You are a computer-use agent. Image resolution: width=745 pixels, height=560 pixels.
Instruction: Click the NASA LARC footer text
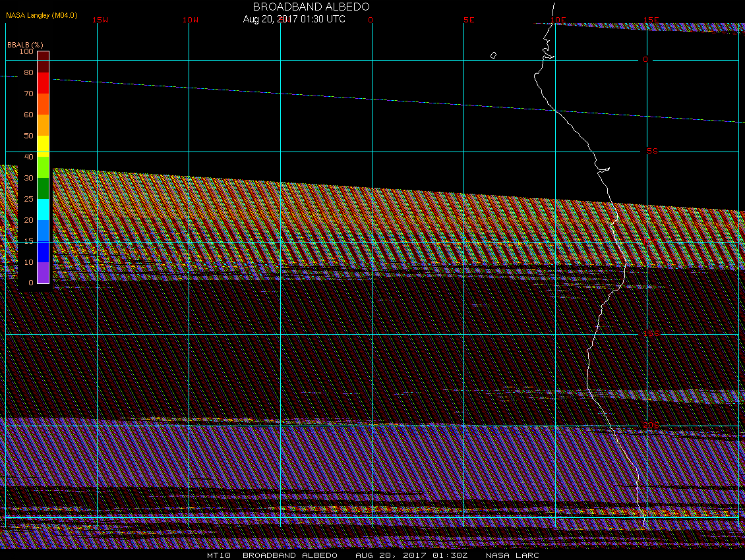pos(512,555)
